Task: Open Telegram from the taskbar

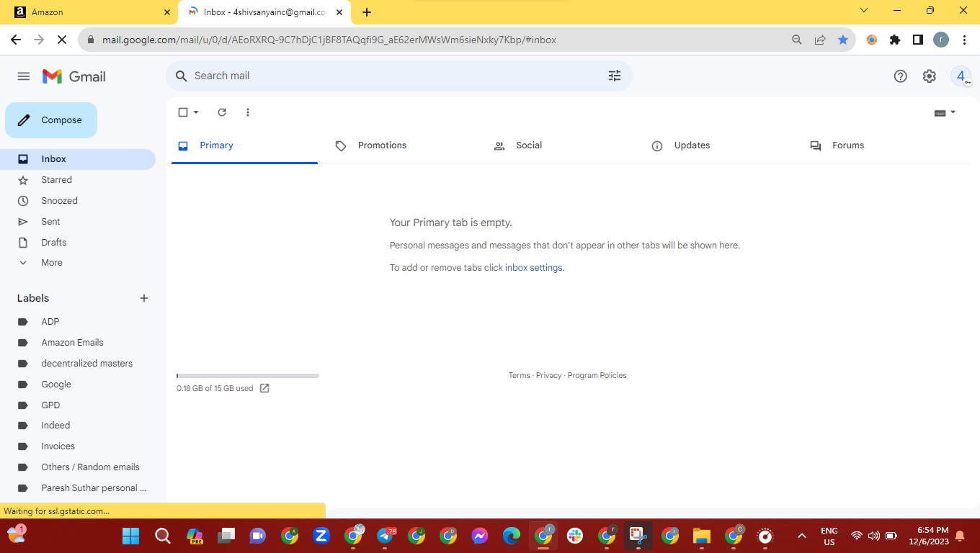Action: [x=386, y=536]
